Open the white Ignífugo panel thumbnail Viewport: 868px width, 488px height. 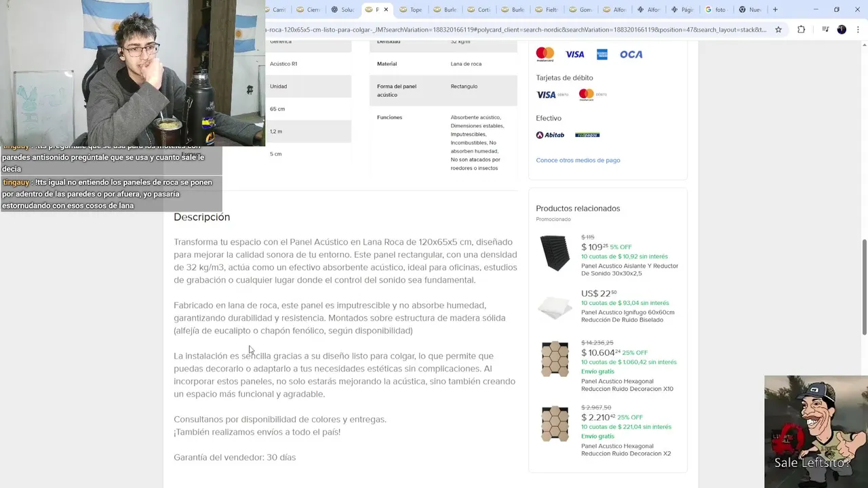(555, 307)
